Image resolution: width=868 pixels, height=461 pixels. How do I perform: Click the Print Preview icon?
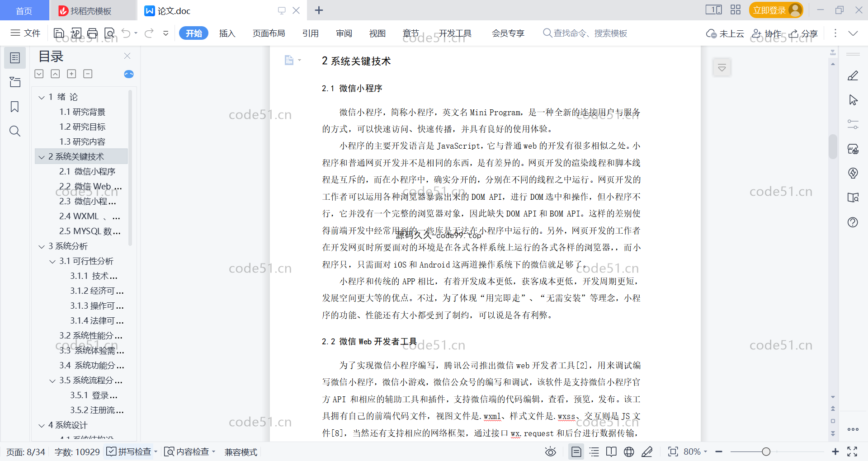(109, 33)
